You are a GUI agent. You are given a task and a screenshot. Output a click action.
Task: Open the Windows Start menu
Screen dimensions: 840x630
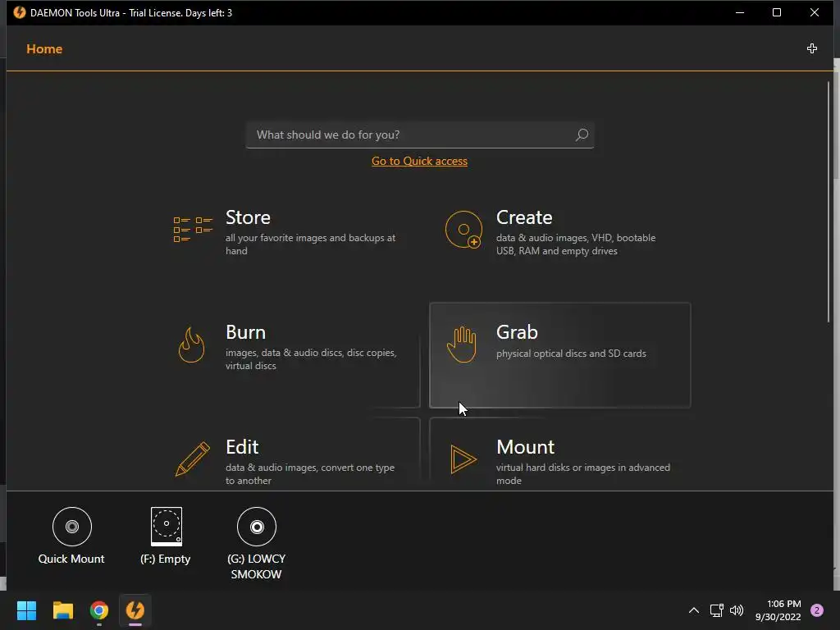(26, 610)
